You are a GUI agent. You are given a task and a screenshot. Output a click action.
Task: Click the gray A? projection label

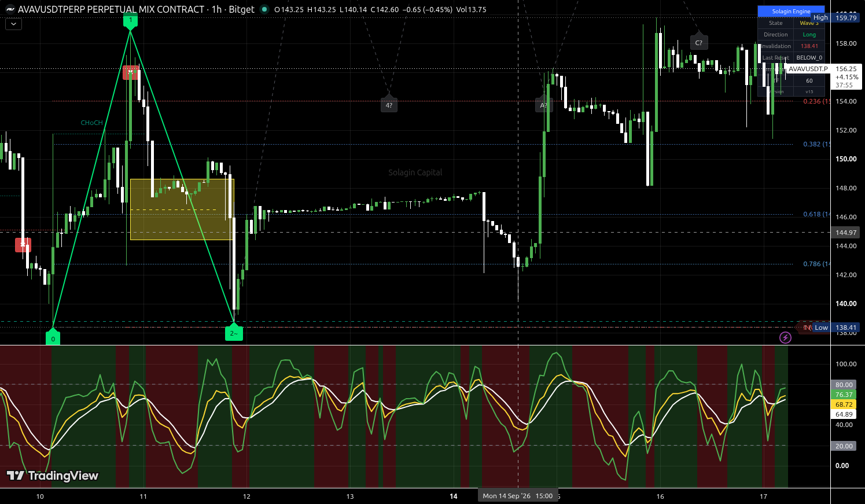[x=544, y=105]
